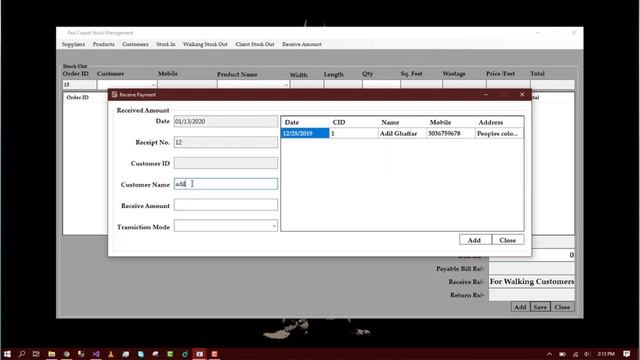Click the Length field in Stock Out
The height and width of the screenshot is (360, 640).
point(343,84)
